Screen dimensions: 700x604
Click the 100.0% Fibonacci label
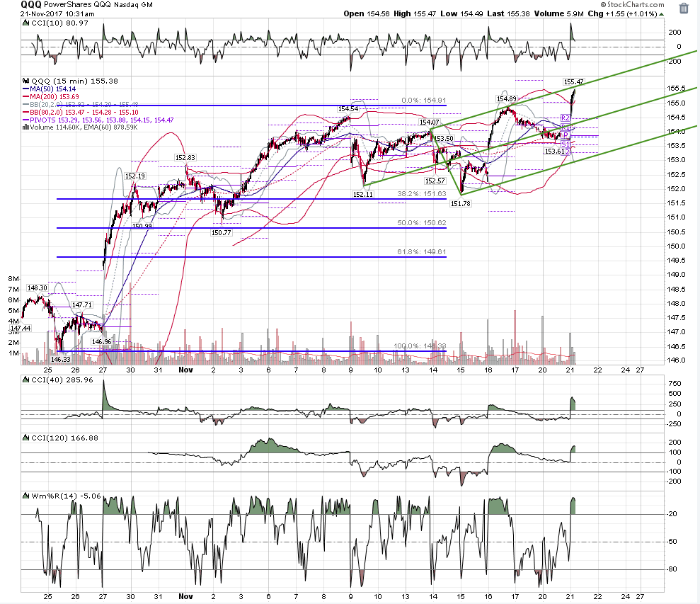[420, 346]
